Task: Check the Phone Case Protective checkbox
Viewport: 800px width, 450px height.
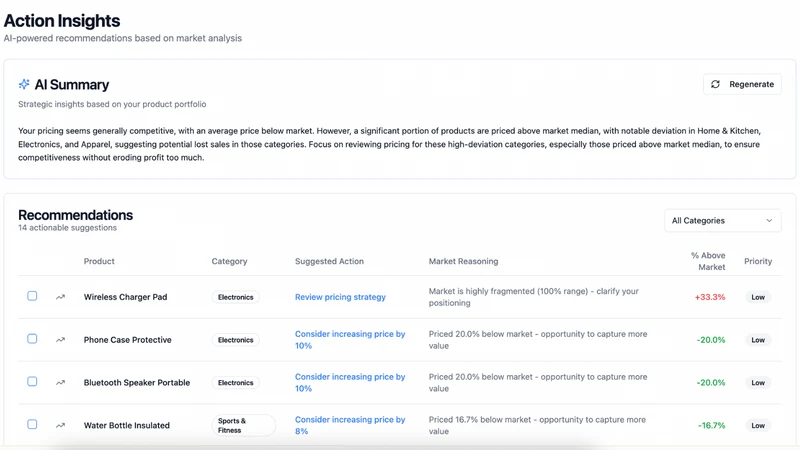Action: (x=32, y=339)
